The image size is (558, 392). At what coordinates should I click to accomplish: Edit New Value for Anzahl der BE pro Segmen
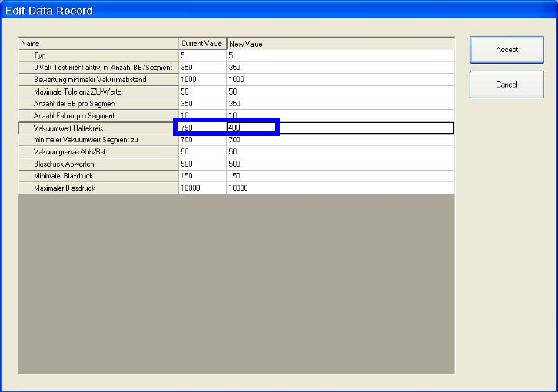[340, 104]
